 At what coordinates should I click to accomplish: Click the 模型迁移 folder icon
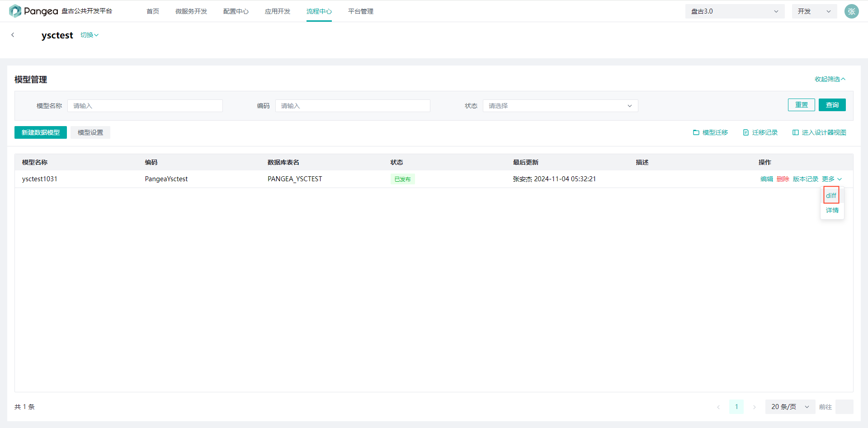pyautogui.click(x=696, y=132)
